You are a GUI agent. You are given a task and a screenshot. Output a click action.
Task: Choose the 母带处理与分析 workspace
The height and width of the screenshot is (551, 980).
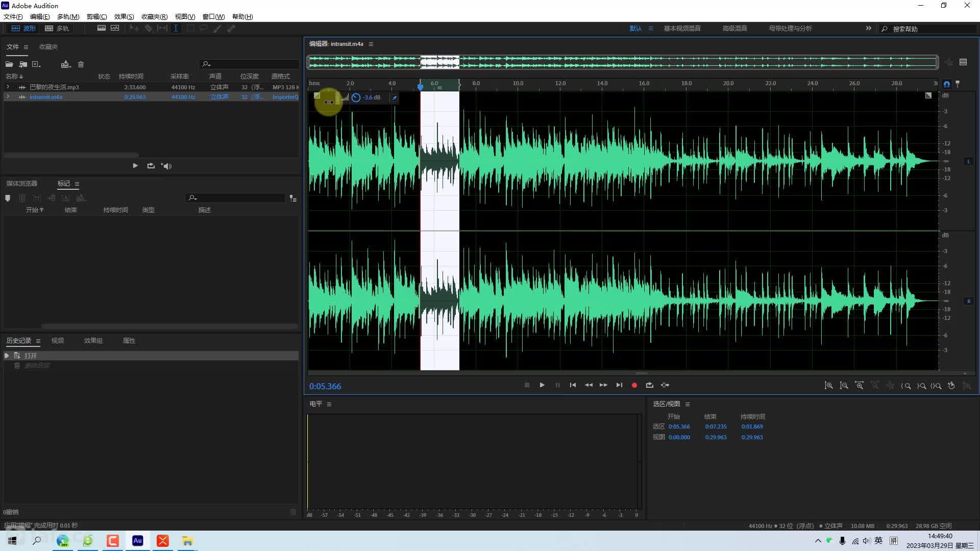coord(790,29)
